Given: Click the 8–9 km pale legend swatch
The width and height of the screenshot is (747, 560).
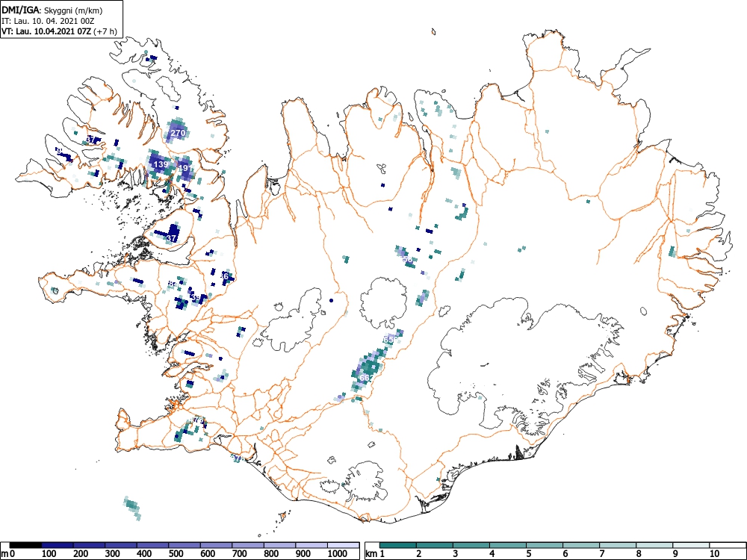Looking at the screenshot, I should click(654, 545).
